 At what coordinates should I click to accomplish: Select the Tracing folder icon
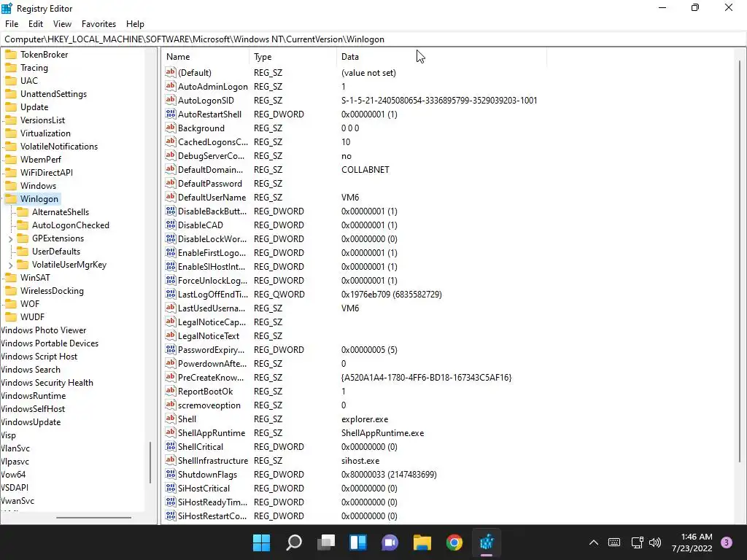tap(10, 68)
